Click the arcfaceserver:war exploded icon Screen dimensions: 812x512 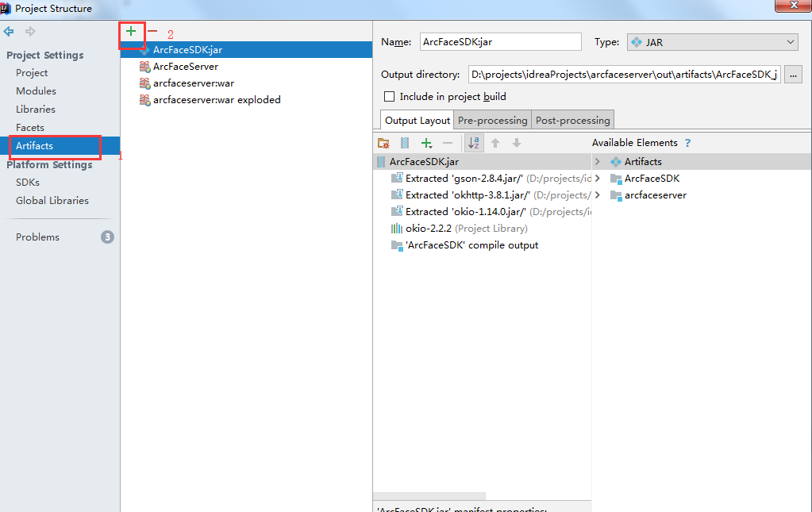pyautogui.click(x=144, y=100)
